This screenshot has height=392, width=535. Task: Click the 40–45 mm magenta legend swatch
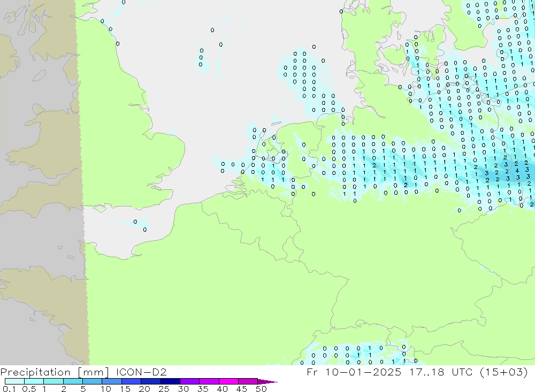tap(228, 381)
